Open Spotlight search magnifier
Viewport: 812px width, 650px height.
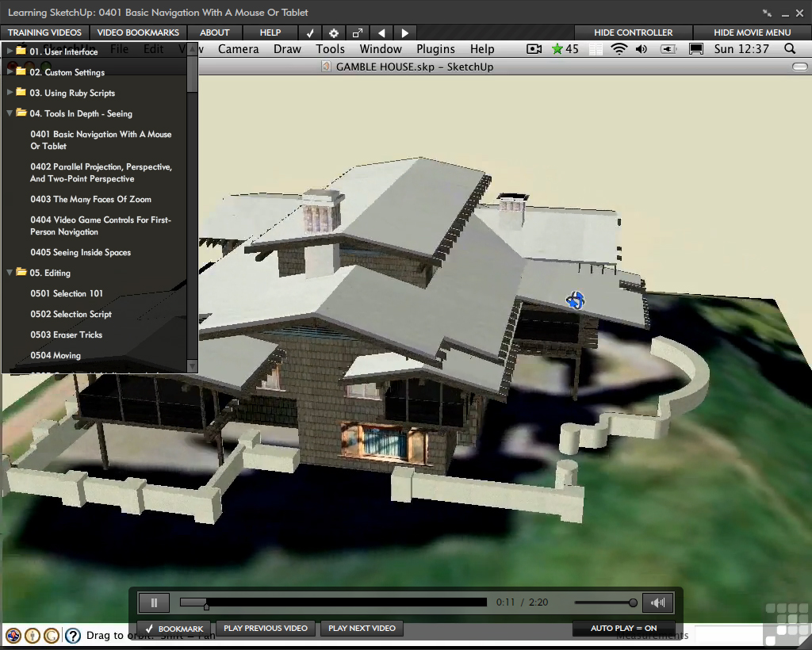tap(790, 48)
